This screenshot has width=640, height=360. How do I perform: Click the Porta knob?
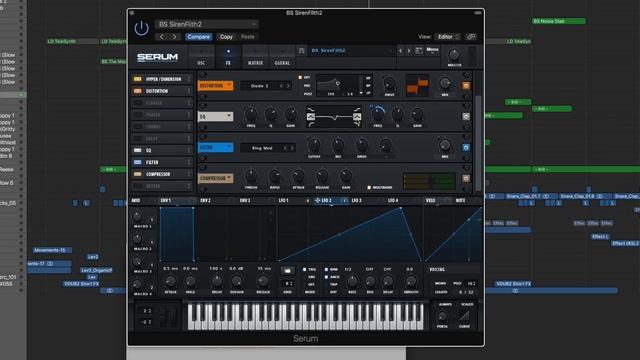point(442,316)
